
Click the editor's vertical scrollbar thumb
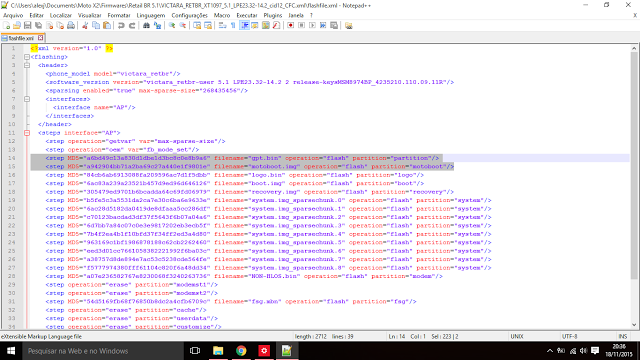634,165
